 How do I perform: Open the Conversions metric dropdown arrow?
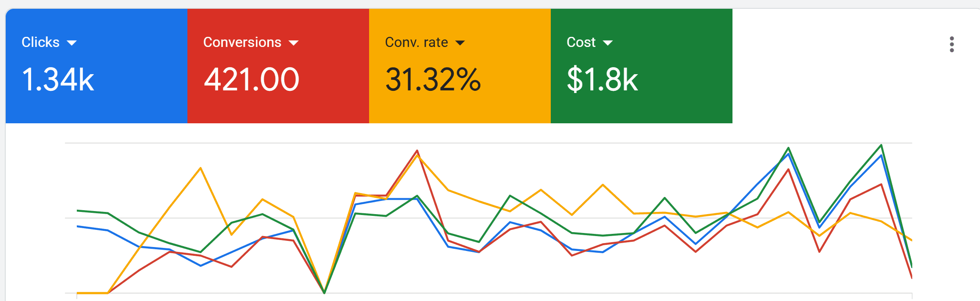click(x=294, y=43)
